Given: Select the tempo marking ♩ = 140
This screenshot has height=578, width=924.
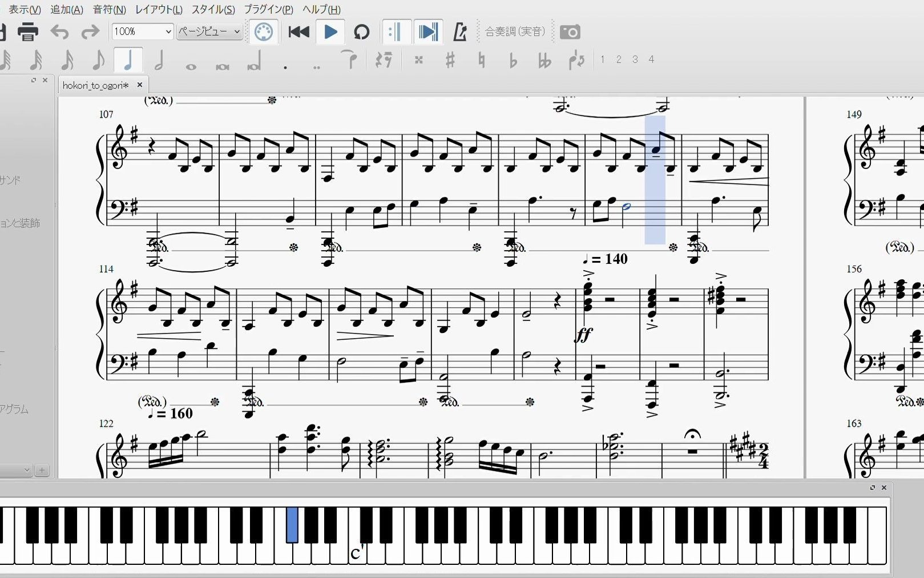Looking at the screenshot, I should pos(605,259).
